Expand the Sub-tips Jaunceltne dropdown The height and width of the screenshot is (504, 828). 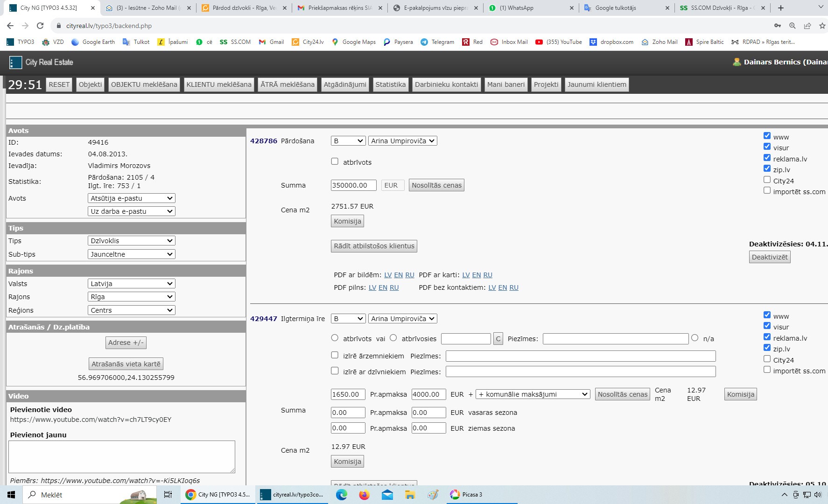(x=131, y=254)
